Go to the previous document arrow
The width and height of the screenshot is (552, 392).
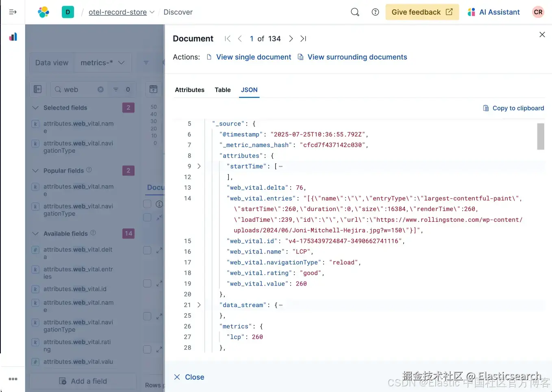[x=240, y=39]
